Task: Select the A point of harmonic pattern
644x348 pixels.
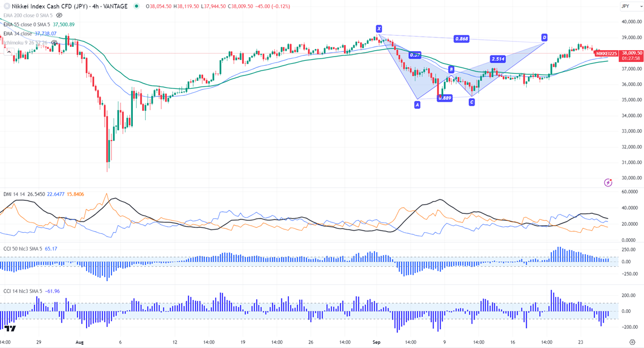Action: [x=417, y=105]
